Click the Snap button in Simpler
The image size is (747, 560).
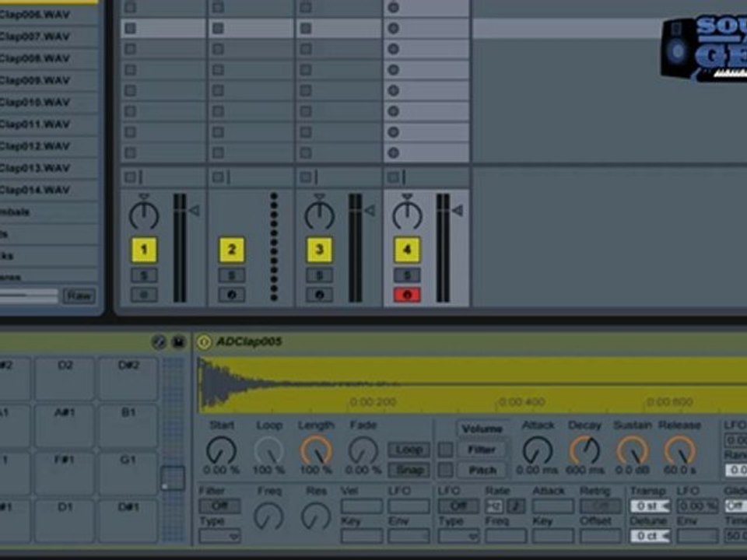click(409, 471)
